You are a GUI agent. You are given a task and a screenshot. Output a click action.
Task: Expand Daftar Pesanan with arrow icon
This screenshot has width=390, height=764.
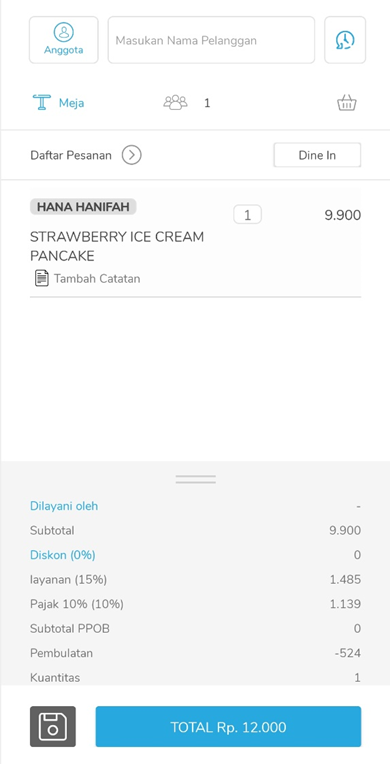tap(132, 155)
